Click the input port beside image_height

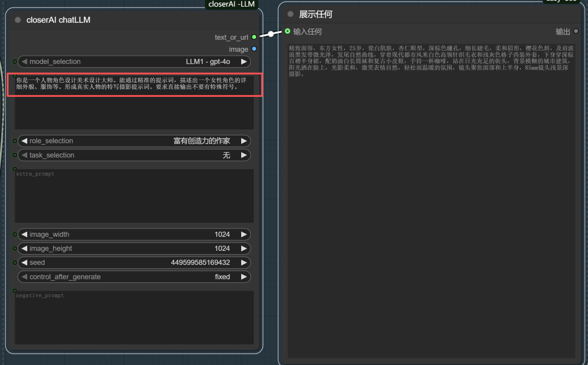click(15, 249)
